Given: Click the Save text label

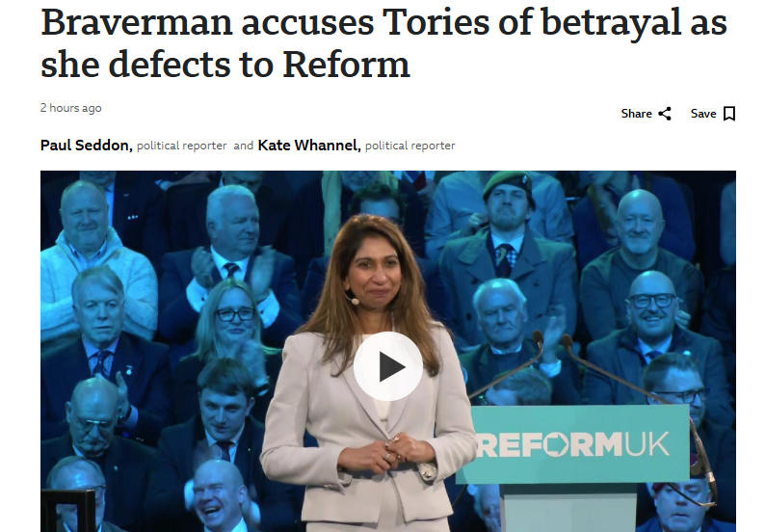Looking at the screenshot, I should tap(703, 114).
